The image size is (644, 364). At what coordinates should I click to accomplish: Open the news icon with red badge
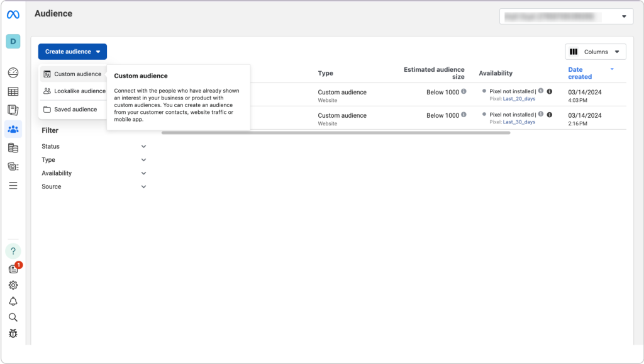pos(14,268)
